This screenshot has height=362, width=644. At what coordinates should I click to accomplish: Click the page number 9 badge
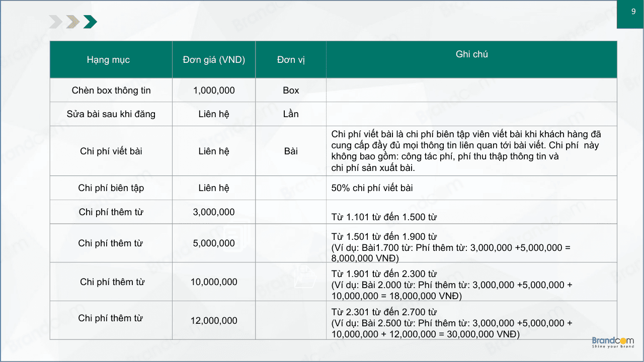(633, 13)
